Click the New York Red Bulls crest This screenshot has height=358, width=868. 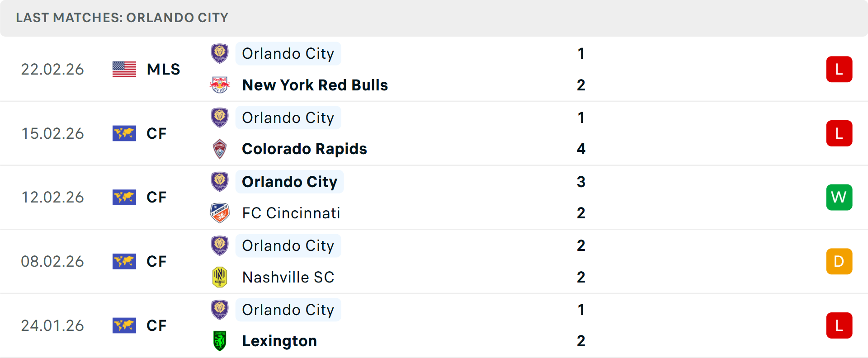(220, 85)
